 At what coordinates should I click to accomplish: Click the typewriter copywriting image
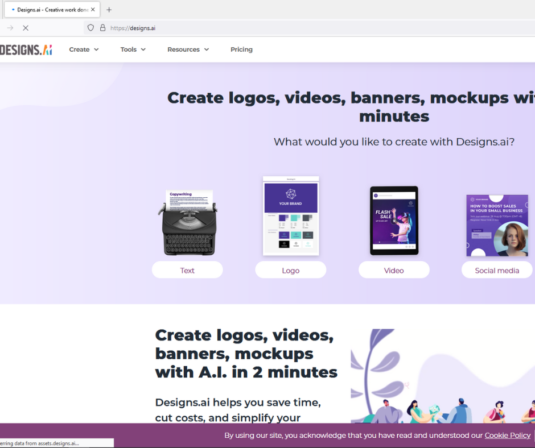tap(188, 222)
